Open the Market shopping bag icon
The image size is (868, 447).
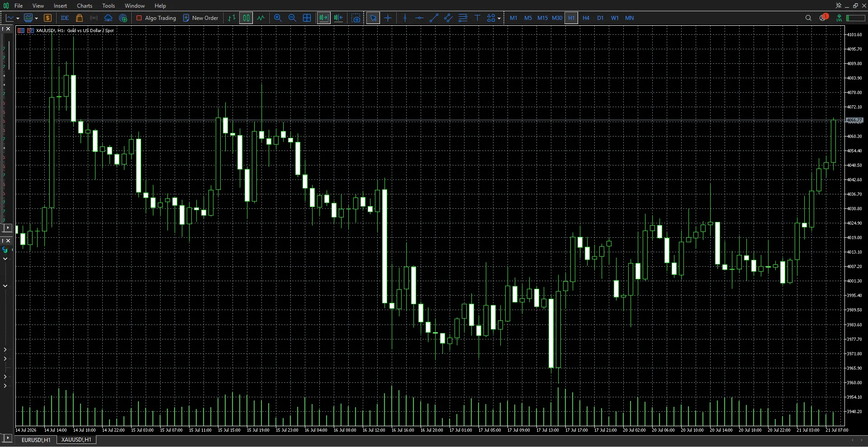coord(80,18)
